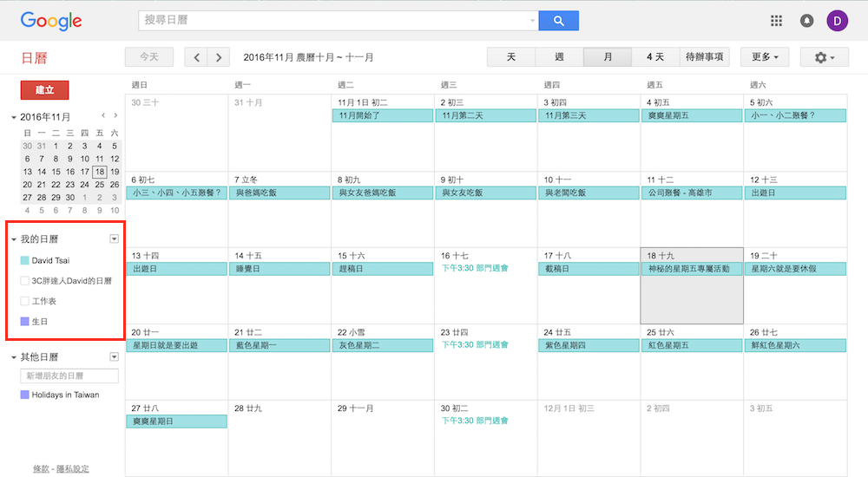
Task: Click the 新增朋友的日曆 input field
Action: click(x=69, y=376)
